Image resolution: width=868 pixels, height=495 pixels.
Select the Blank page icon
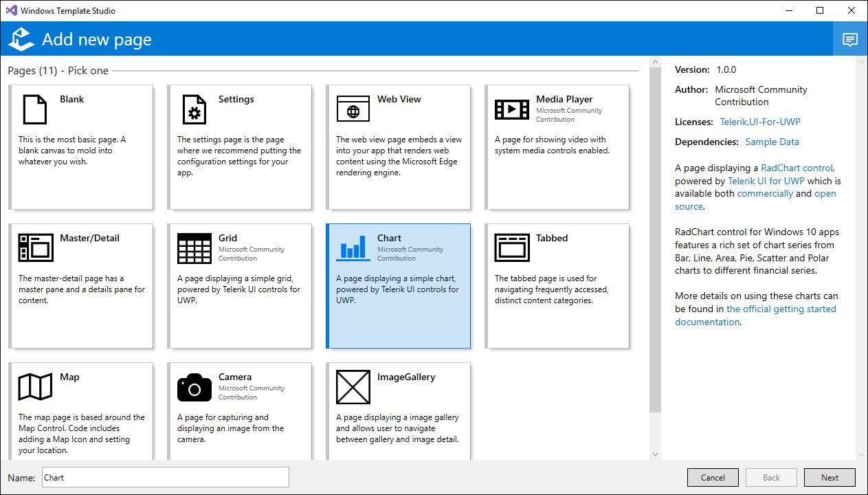(35, 109)
